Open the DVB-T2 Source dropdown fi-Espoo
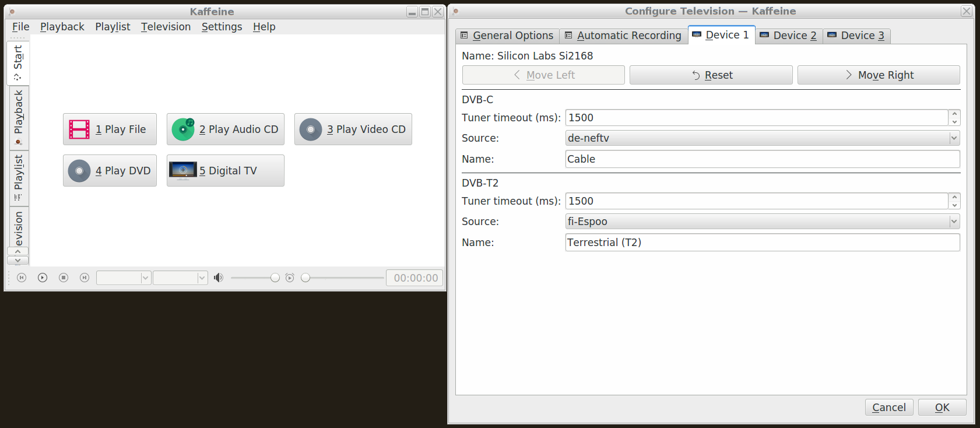Image resolution: width=980 pixels, height=428 pixels. 763,222
